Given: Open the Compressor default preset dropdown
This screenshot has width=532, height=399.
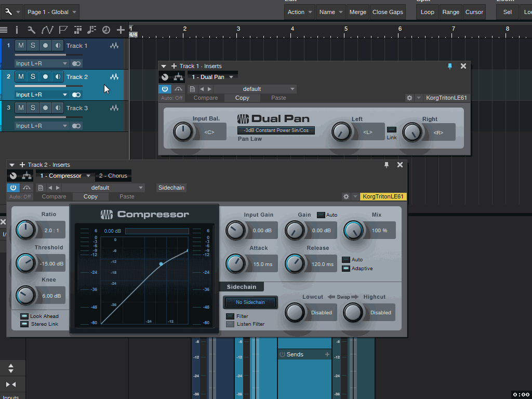Looking at the screenshot, I should tap(103, 188).
